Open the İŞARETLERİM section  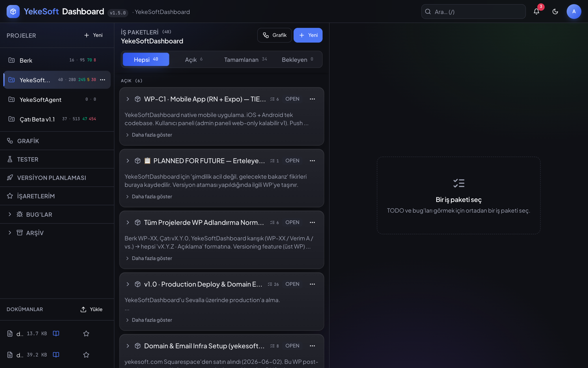(57, 196)
